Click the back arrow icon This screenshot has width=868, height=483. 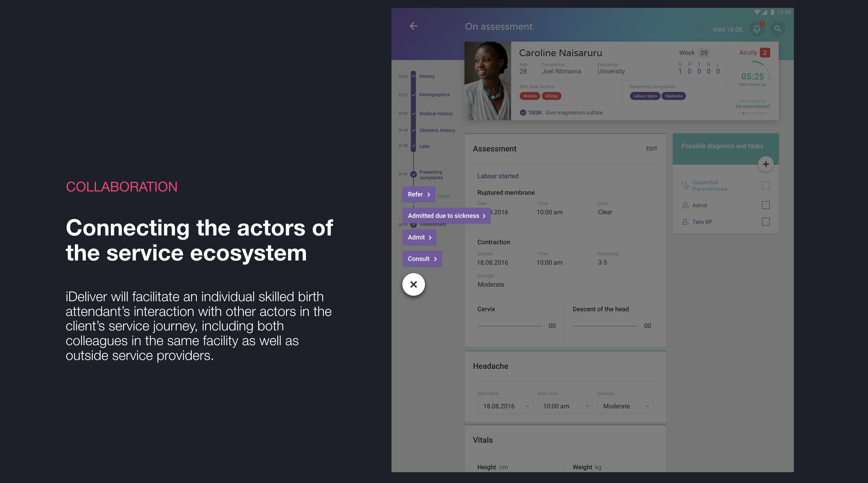[414, 26]
